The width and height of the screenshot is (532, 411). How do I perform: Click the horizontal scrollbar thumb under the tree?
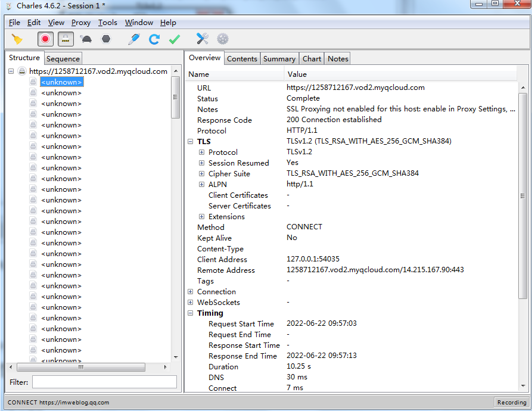click(x=81, y=367)
